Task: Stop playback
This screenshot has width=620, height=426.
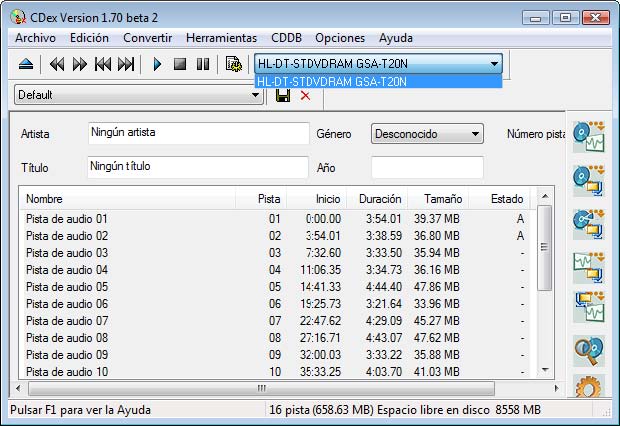Action: 180,64
